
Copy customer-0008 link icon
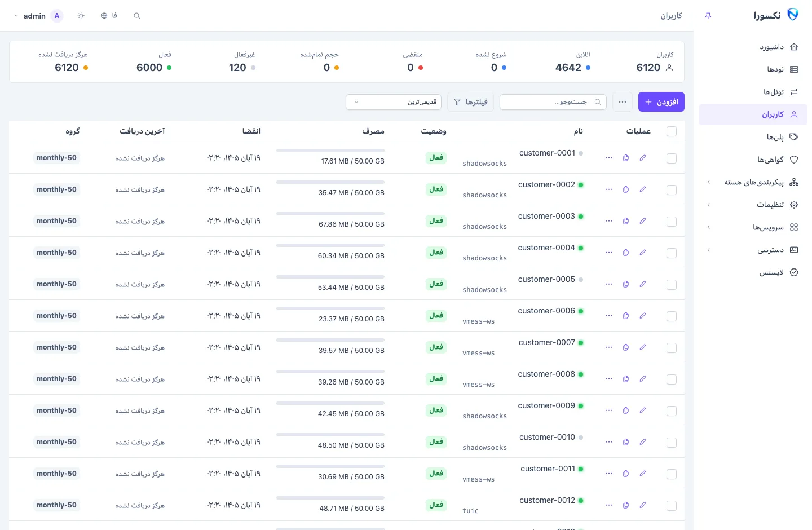(626, 379)
